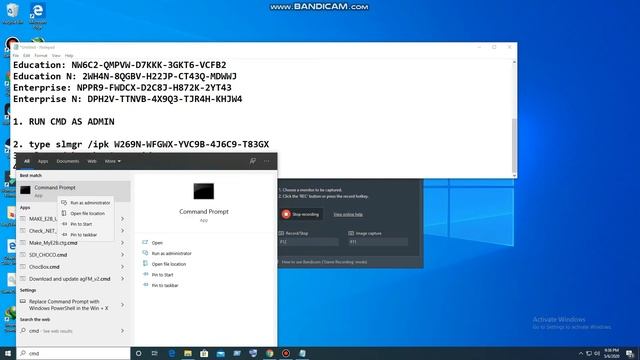Click Open file location in preview pane
Viewport: 640px width, 360px height.
pyautogui.click(x=164, y=264)
